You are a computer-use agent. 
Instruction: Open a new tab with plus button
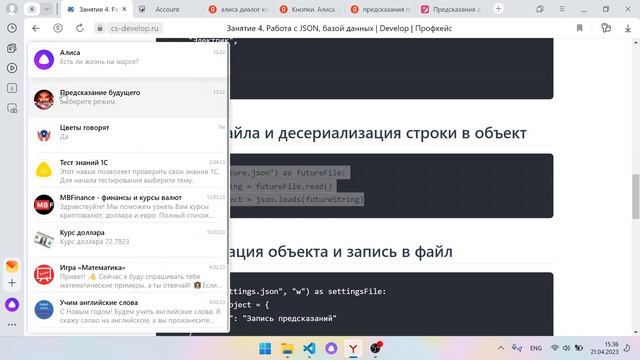point(498,9)
